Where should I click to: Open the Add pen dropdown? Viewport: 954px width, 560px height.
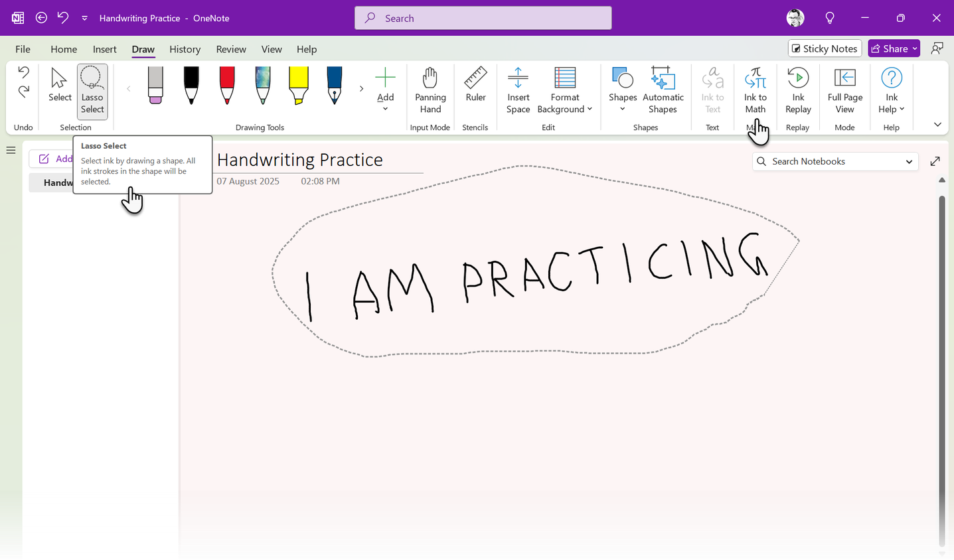click(385, 90)
